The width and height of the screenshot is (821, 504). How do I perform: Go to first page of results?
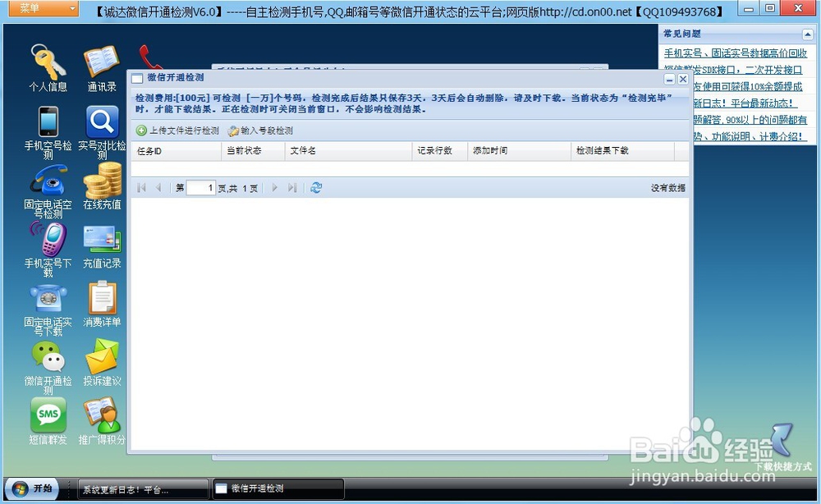tap(141, 187)
